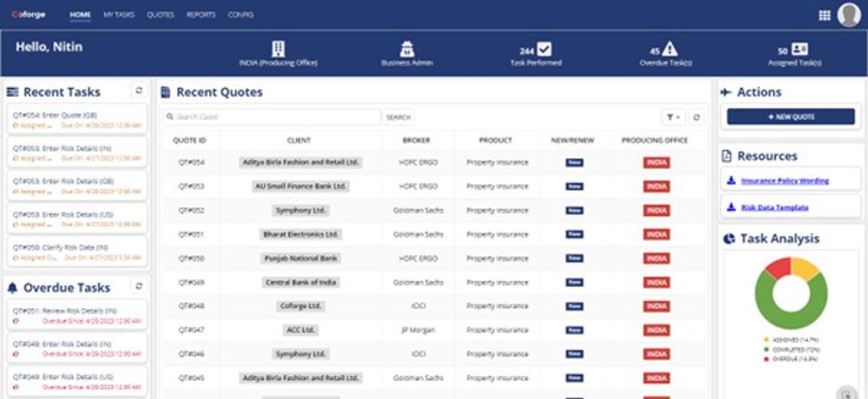
Task: Download icon for Insurance Policy Wording
Action: coord(731,180)
